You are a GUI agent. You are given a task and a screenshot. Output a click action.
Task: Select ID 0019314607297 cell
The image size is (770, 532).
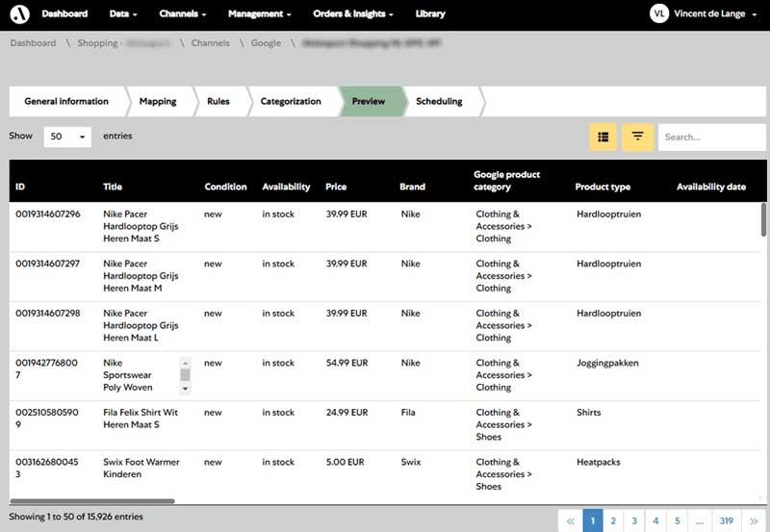pyautogui.click(x=47, y=264)
